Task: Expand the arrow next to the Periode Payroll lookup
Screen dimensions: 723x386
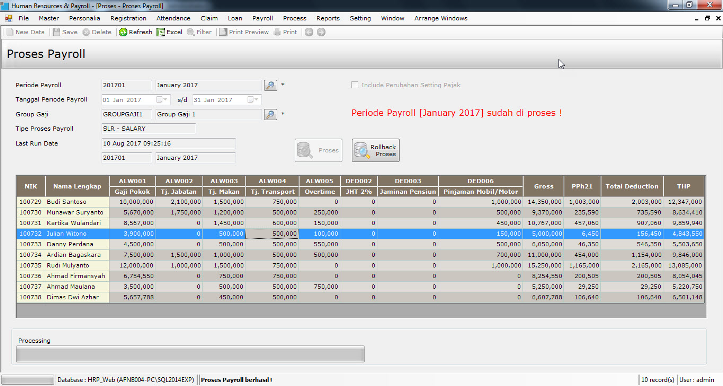Action: (x=283, y=85)
